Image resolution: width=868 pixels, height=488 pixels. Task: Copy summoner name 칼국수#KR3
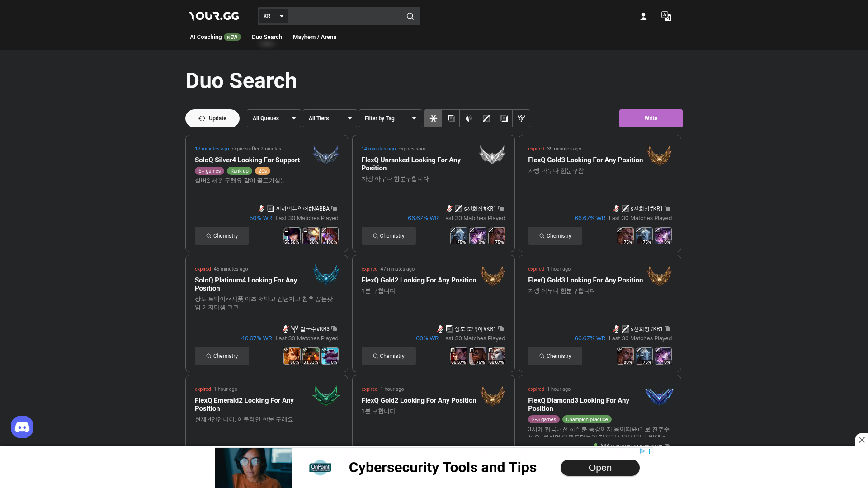pos(334,328)
